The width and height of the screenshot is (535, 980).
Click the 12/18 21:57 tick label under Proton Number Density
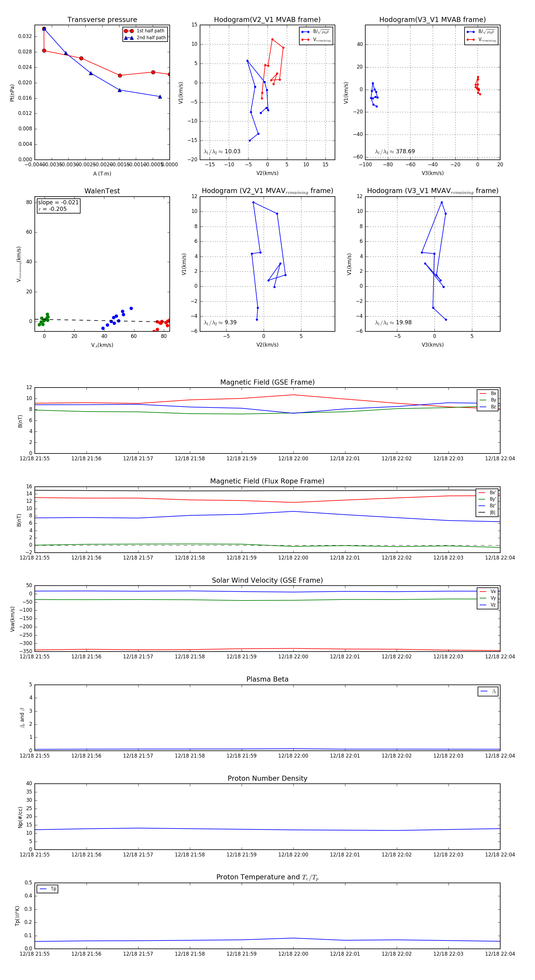click(x=138, y=854)
